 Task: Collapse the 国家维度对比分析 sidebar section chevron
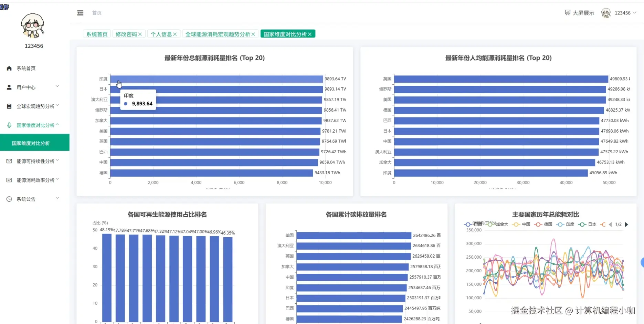[x=57, y=124]
